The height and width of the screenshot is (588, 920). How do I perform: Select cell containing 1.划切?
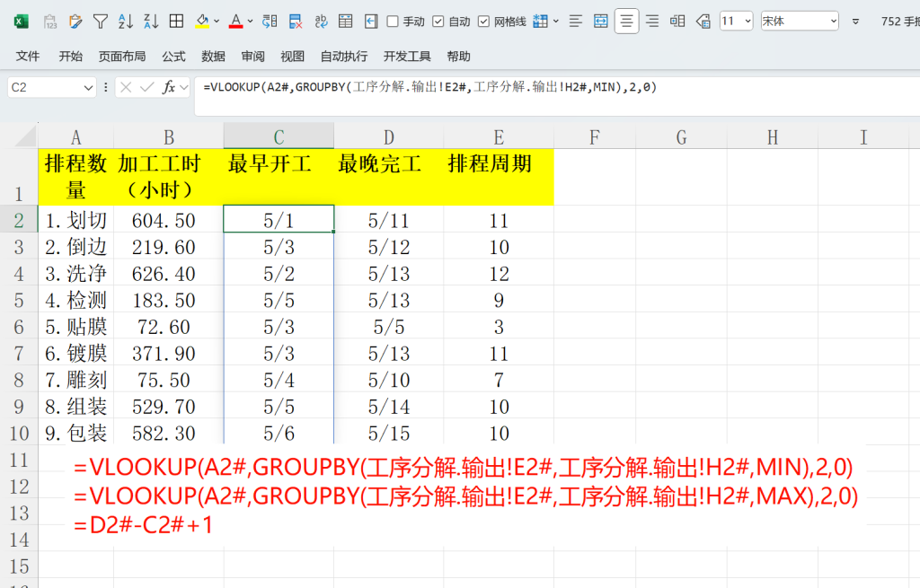tap(76, 220)
